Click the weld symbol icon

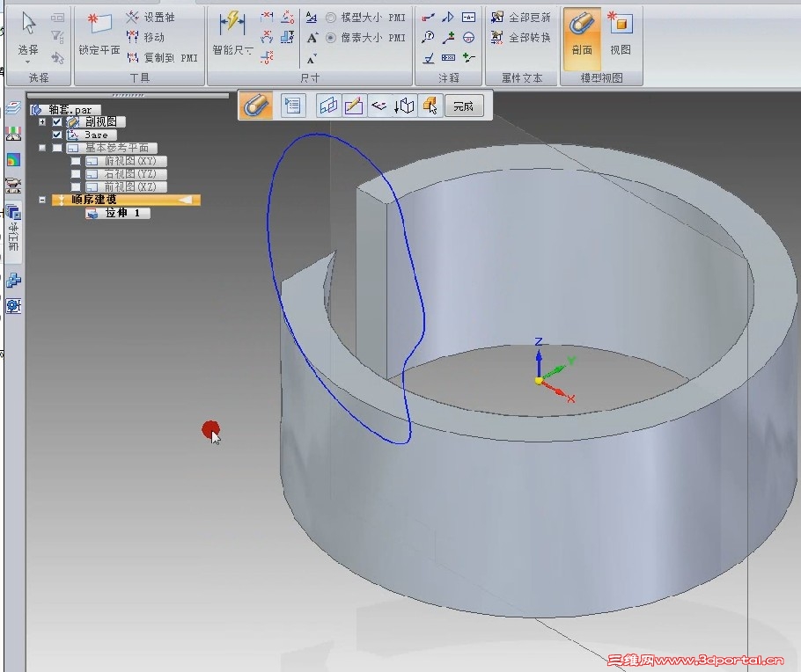[448, 17]
